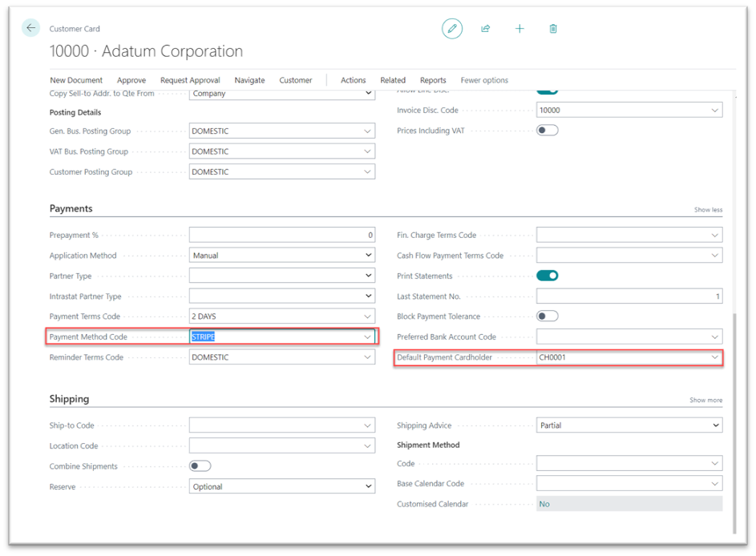The height and width of the screenshot is (556, 756).
Task: Expand Default Payment Cardholder dropdown
Action: click(714, 357)
